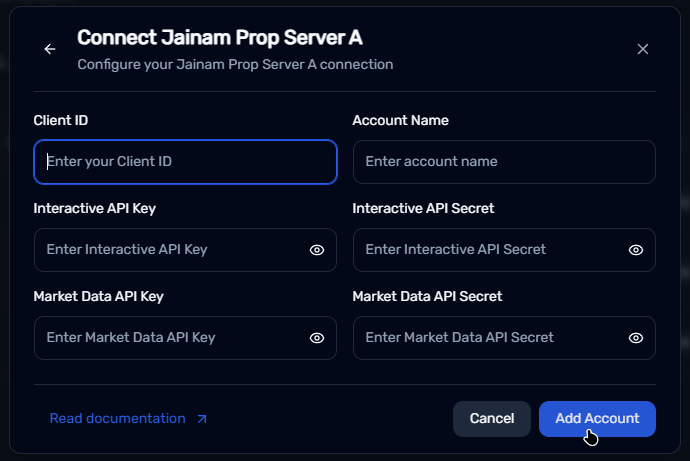Reveal the Interactive API Secret with eye icon
690x461 pixels.
pyautogui.click(x=635, y=250)
